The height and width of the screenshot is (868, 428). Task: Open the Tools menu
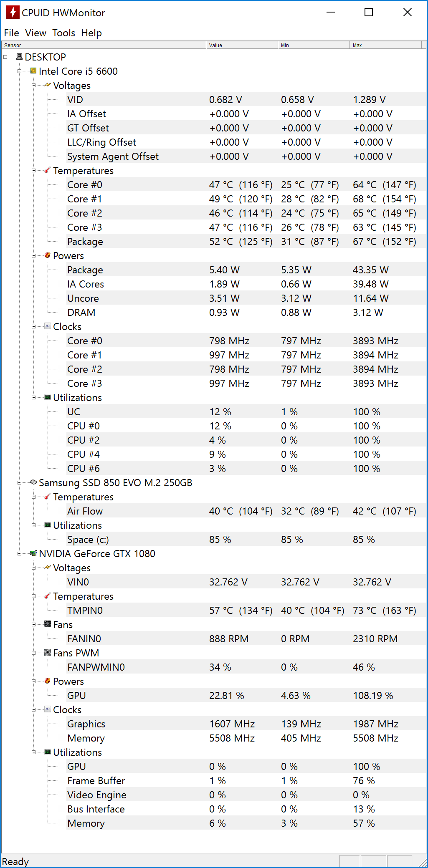click(x=63, y=33)
